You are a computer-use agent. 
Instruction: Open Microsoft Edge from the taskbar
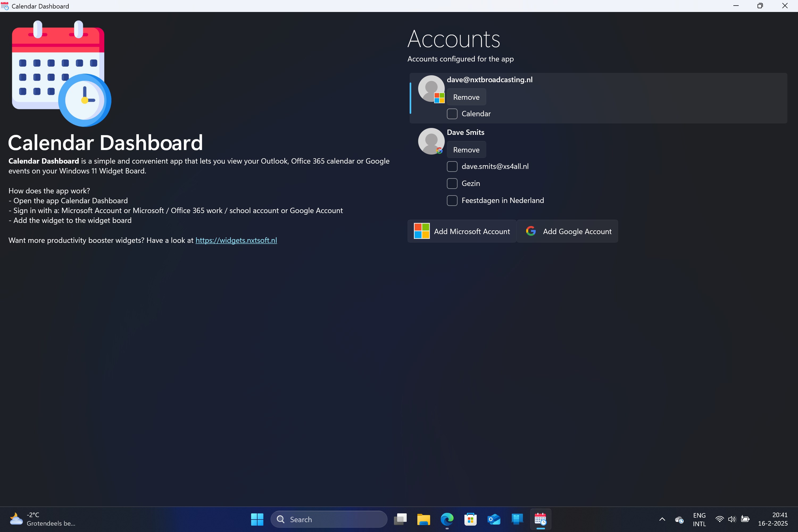coord(447,519)
